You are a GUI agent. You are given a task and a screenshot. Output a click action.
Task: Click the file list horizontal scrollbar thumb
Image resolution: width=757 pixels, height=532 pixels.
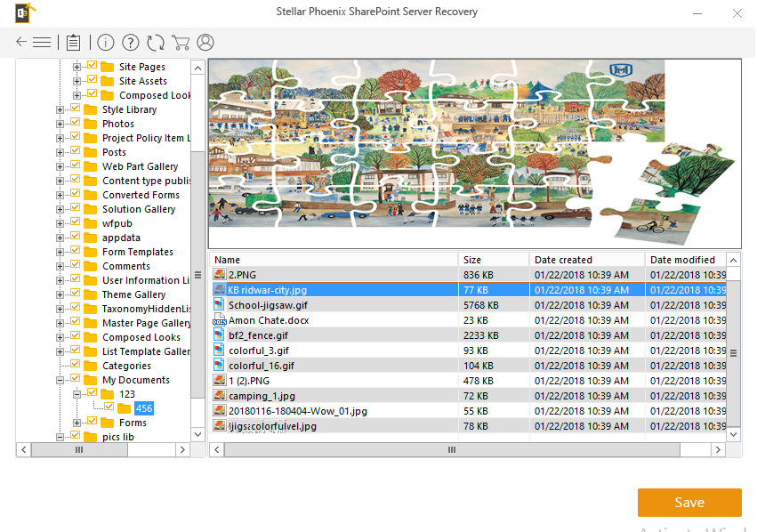coord(452,450)
